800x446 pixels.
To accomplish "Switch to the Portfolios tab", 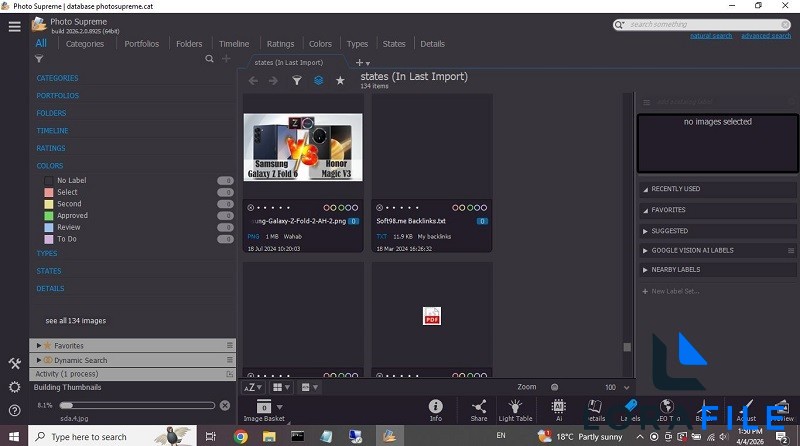I will 142,44.
